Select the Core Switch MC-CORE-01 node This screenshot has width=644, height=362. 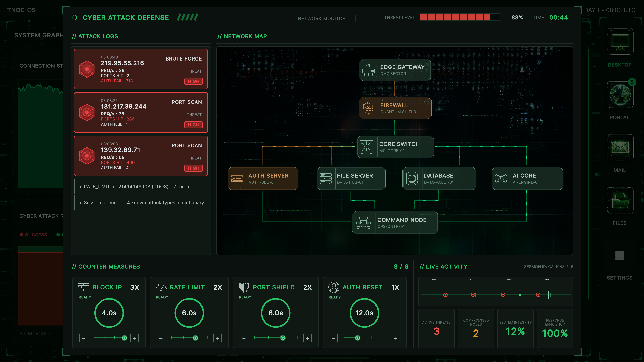coord(395,147)
